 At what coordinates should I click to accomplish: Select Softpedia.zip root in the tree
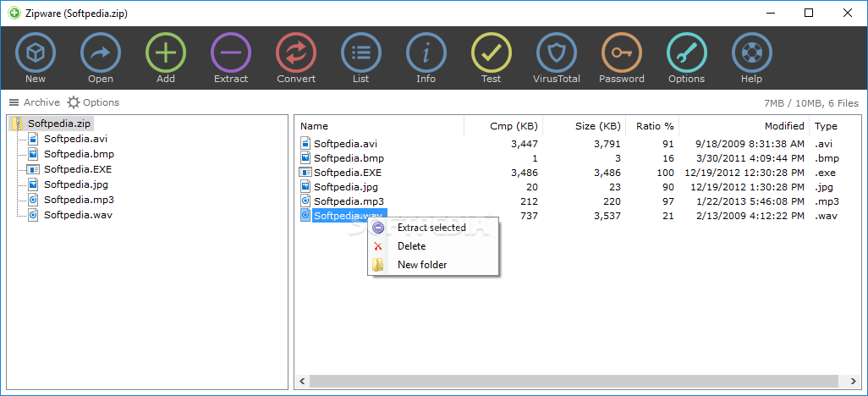pyautogui.click(x=59, y=123)
